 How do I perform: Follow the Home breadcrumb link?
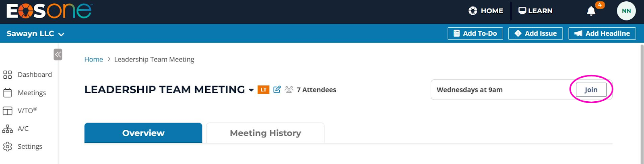pyautogui.click(x=94, y=59)
